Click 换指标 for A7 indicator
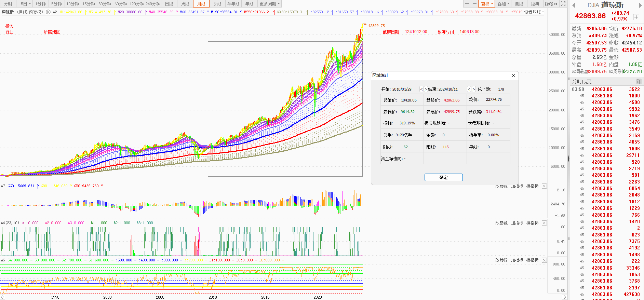Viewport: 644px width, 300px height. coord(533,186)
